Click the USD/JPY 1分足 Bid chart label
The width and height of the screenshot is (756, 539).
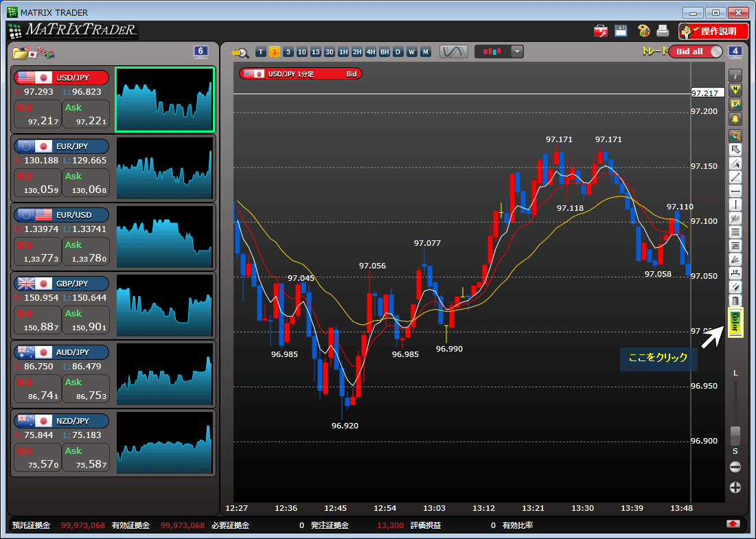pyautogui.click(x=300, y=73)
